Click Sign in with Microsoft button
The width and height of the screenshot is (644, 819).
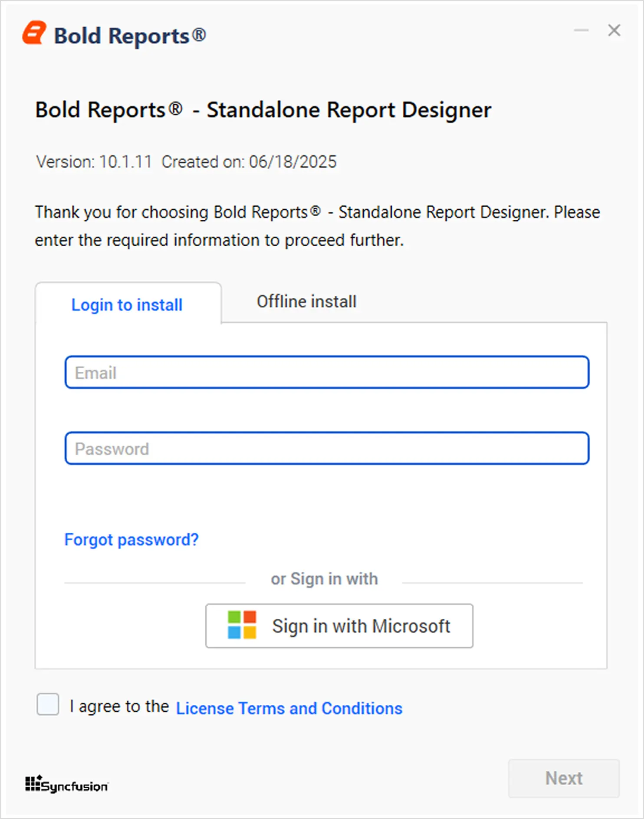(x=339, y=626)
